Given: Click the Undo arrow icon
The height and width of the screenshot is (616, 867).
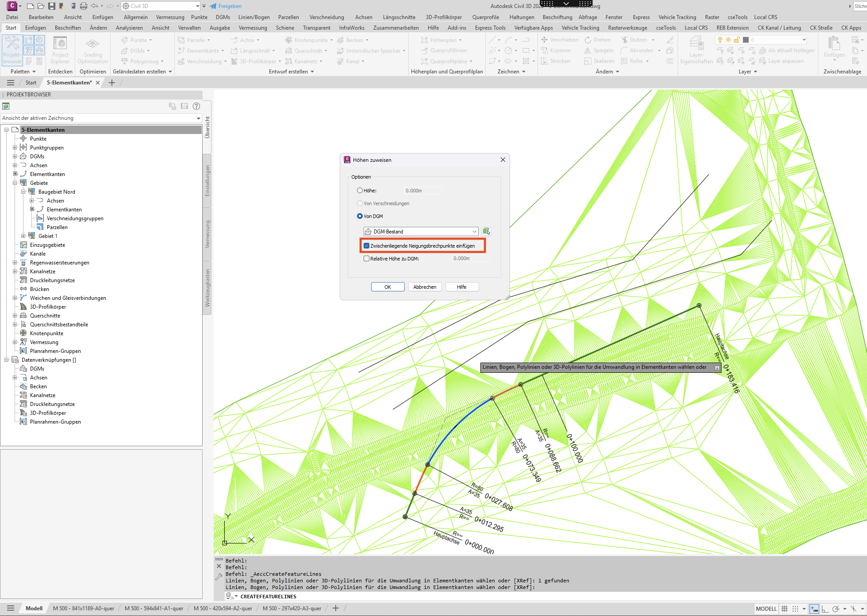Looking at the screenshot, I should (94, 6).
